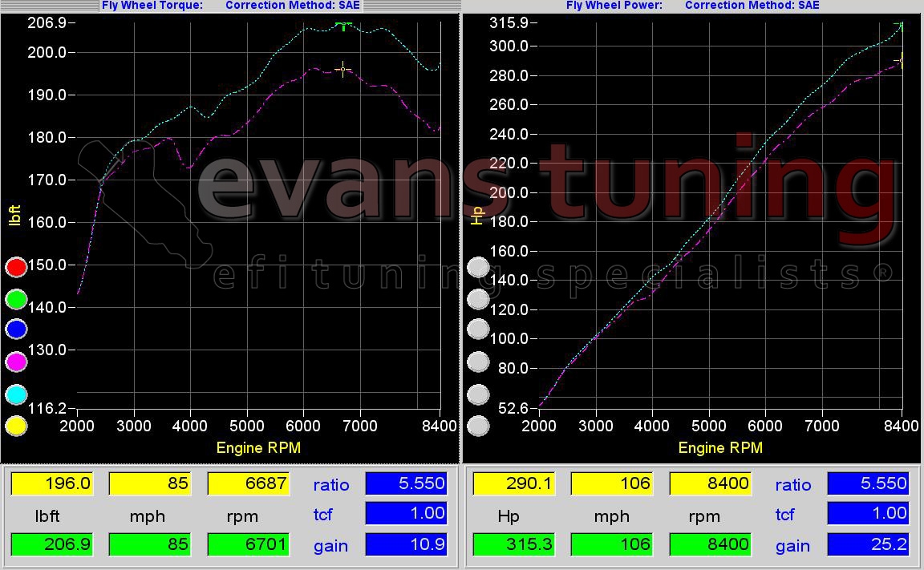Select the yellow power value 290.1 field
The image size is (924, 570).
pos(514,483)
